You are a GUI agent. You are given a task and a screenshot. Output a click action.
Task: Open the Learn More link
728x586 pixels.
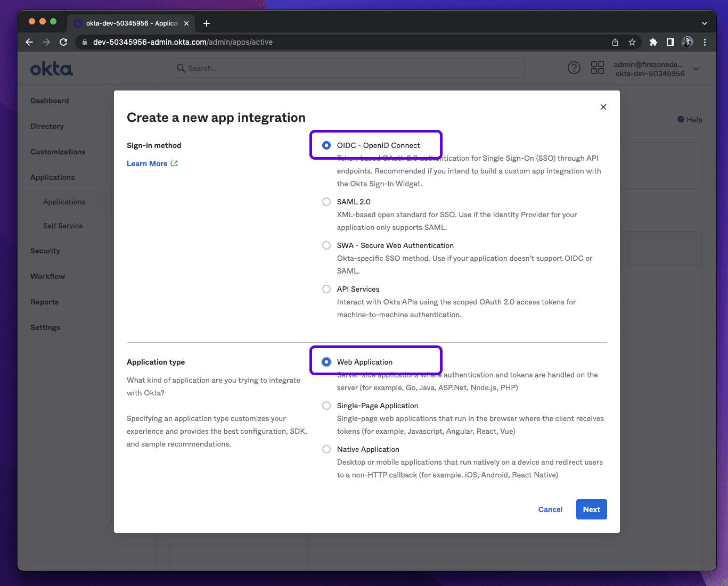coord(147,163)
